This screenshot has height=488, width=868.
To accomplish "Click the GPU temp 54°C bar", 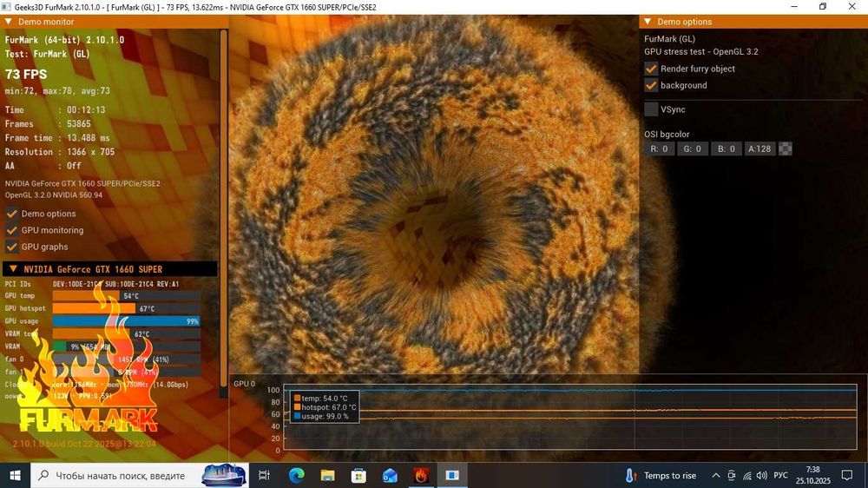I will pyautogui.click(x=126, y=296).
